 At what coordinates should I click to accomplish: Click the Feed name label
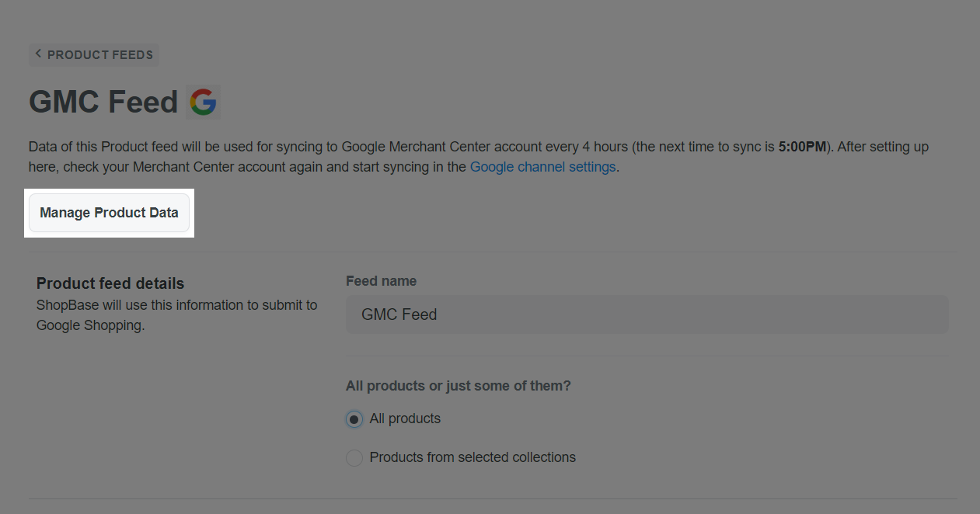click(x=381, y=281)
